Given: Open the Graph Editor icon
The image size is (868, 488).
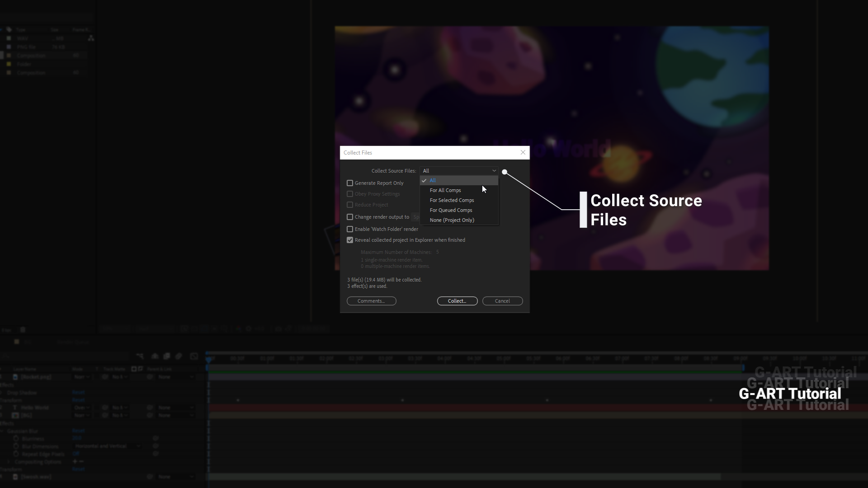Looking at the screenshot, I should [x=193, y=357].
